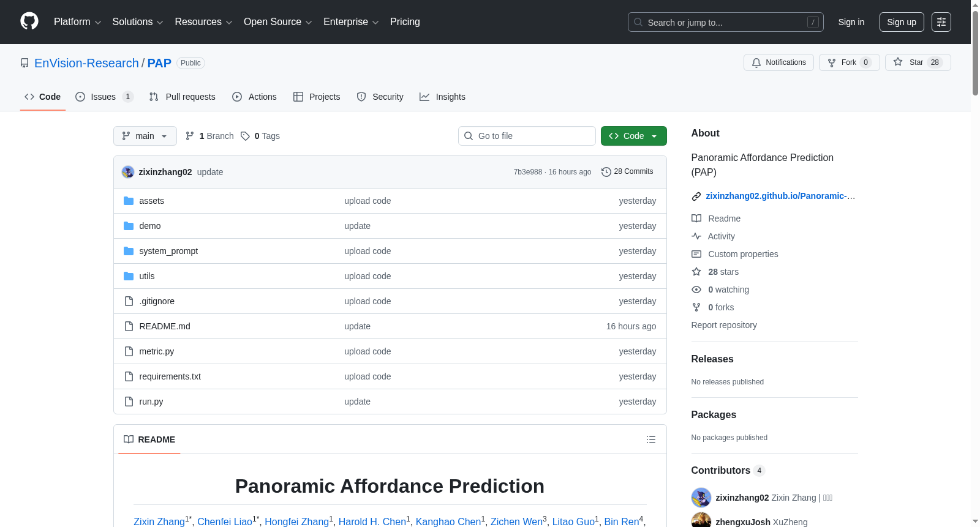Open the demo folder
This screenshot has height=527, width=980.
tap(150, 226)
